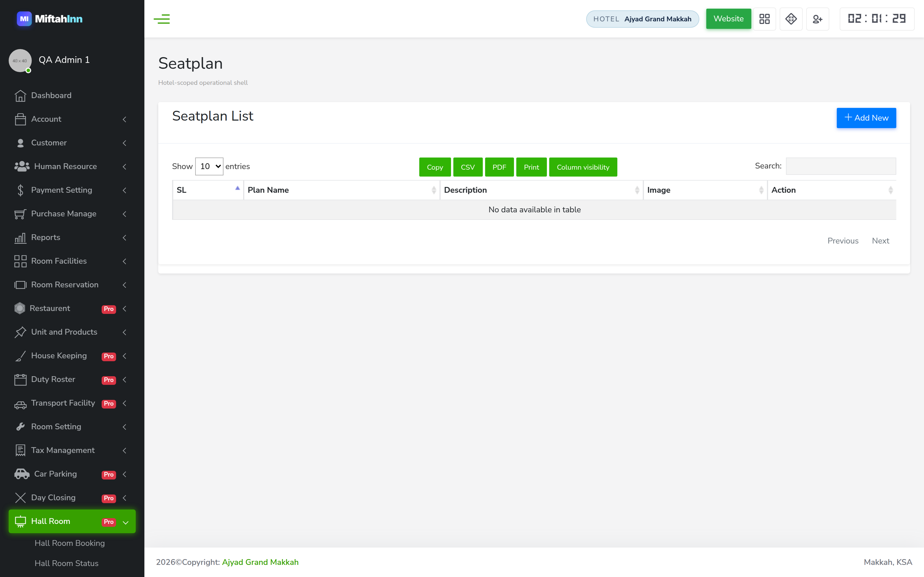The width and height of the screenshot is (924, 577).
Task: Click the Dashboard home icon
Action: point(20,95)
